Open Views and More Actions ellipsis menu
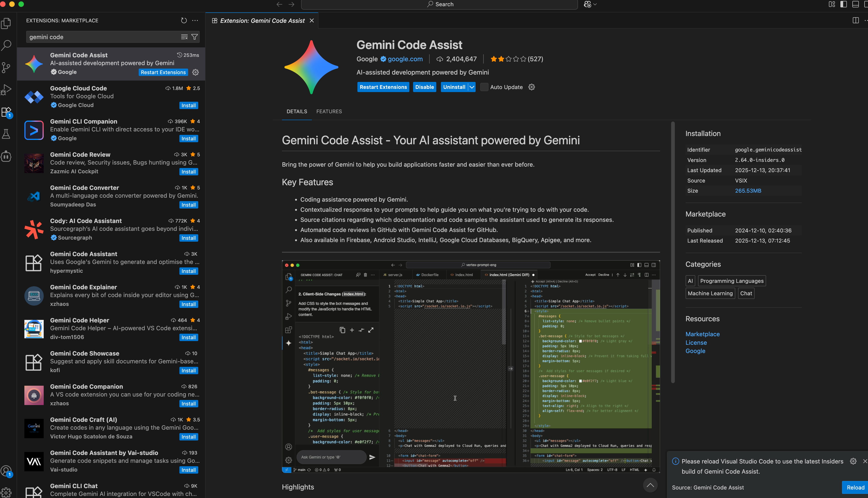This screenshot has height=498, width=868. (x=195, y=20)
